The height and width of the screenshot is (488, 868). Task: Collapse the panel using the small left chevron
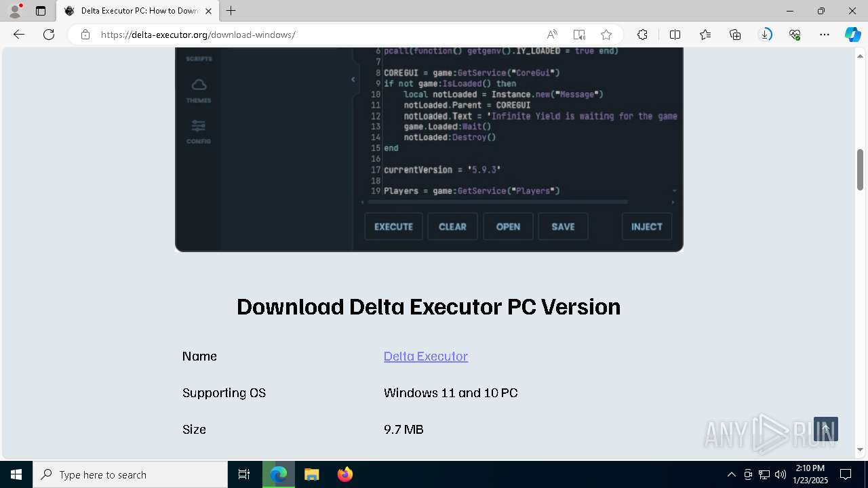(353, 80)
